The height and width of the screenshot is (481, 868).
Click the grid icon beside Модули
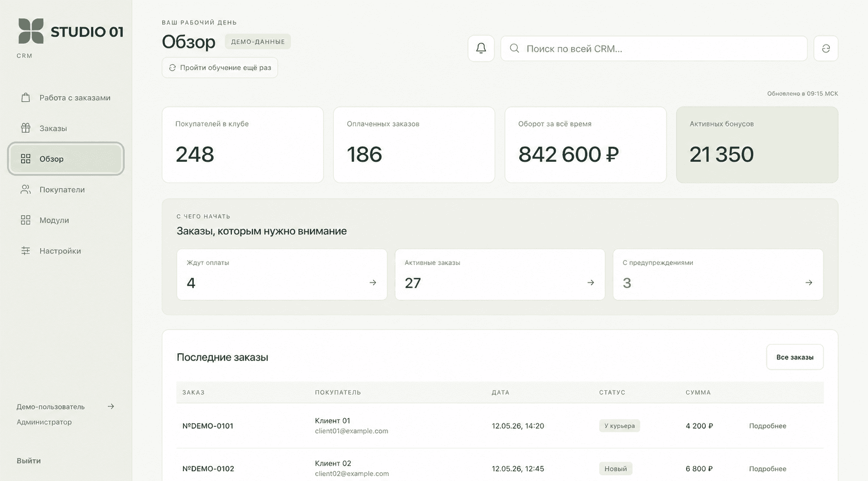[x=25, y=220]
